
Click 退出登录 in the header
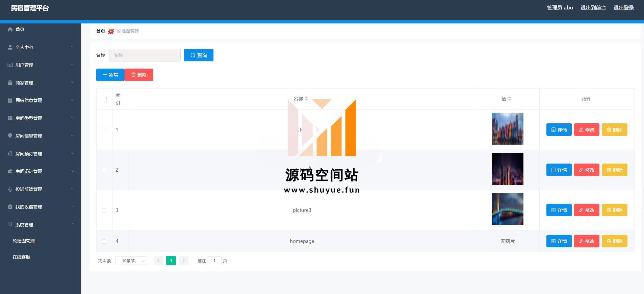click(623, 8)
